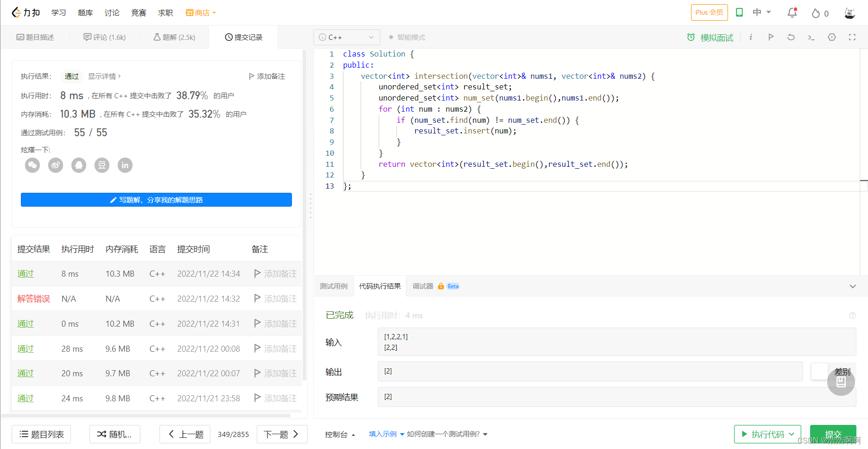Switch to the 测试用例 tab
The image size is (868, 449).
334,286
